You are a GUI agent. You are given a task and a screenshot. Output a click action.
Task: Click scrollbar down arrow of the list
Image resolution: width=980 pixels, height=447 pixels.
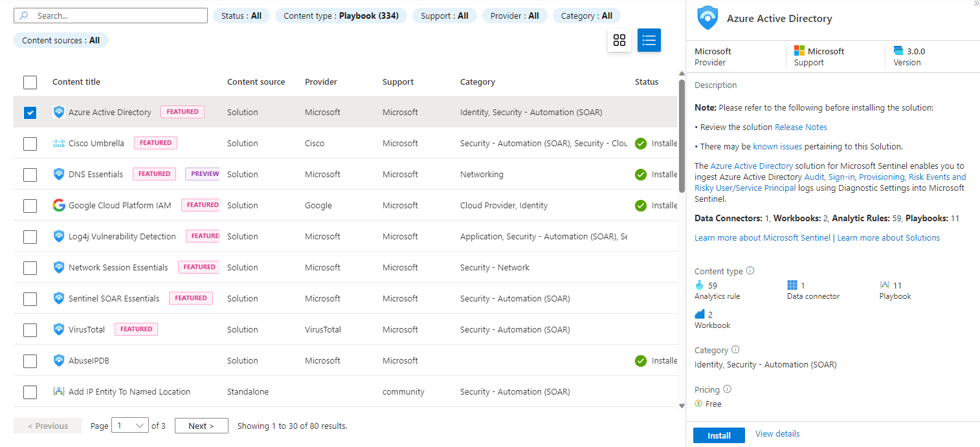tap(682, 406)
